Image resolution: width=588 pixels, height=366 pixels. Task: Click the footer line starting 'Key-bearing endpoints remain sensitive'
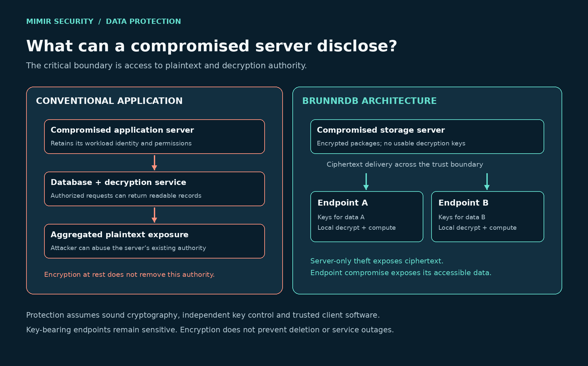tap(210, 330)
